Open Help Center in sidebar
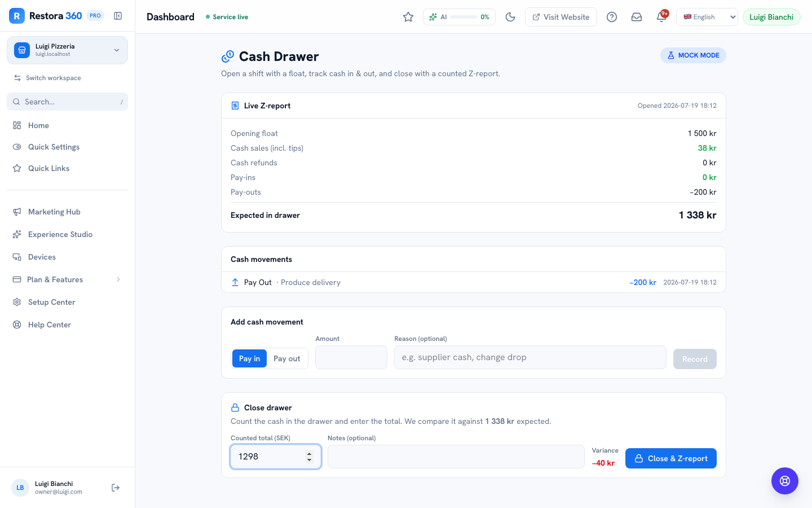The height and width of the screenshot is (508, 812). click(x=67, y=325)
